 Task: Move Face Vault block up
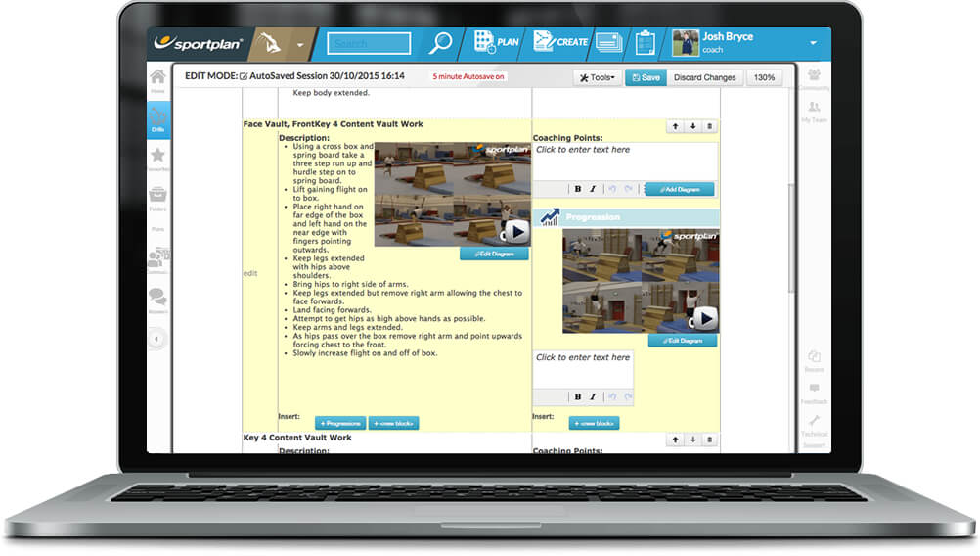point(675,126)
